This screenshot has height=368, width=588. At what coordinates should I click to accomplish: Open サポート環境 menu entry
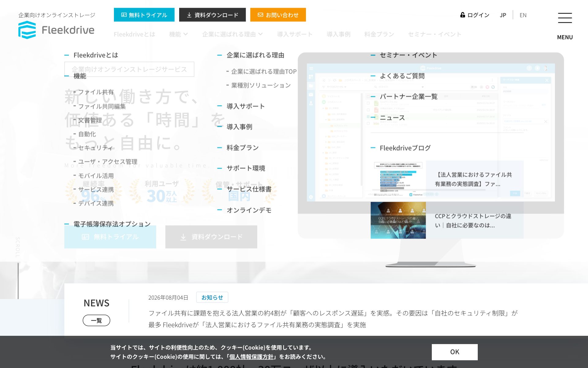246,168
